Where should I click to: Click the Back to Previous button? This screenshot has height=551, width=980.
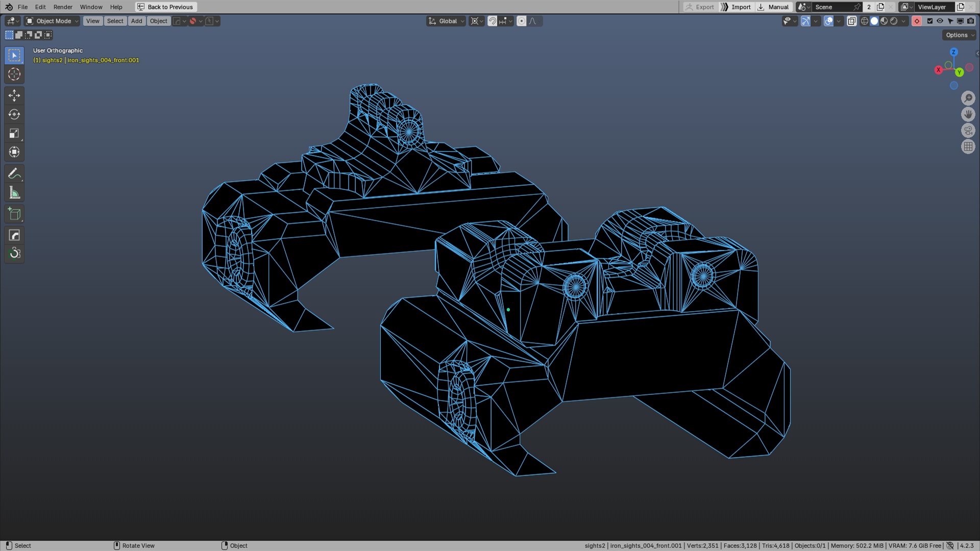pyautogui.click(x=165, y=7)
